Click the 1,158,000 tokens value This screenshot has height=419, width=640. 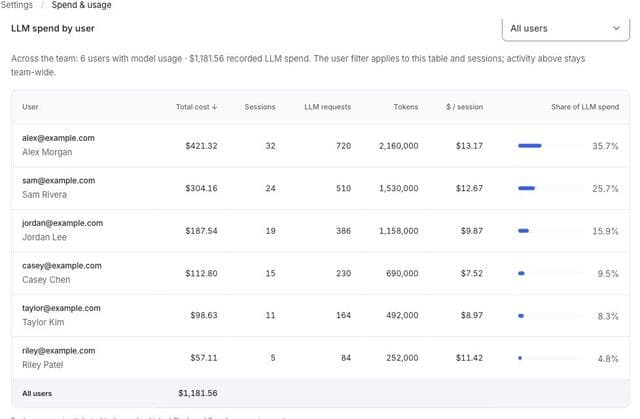coord(398,231)
